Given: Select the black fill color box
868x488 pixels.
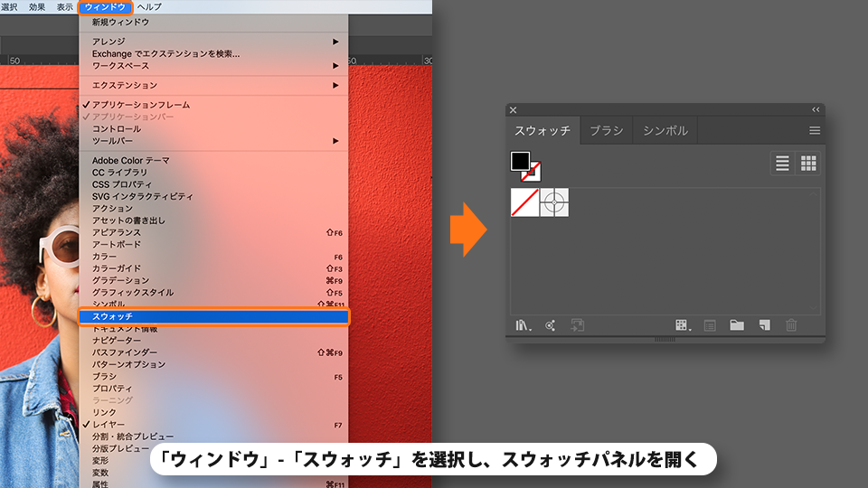Looking at the screenshot, I should tap(520, 161).
